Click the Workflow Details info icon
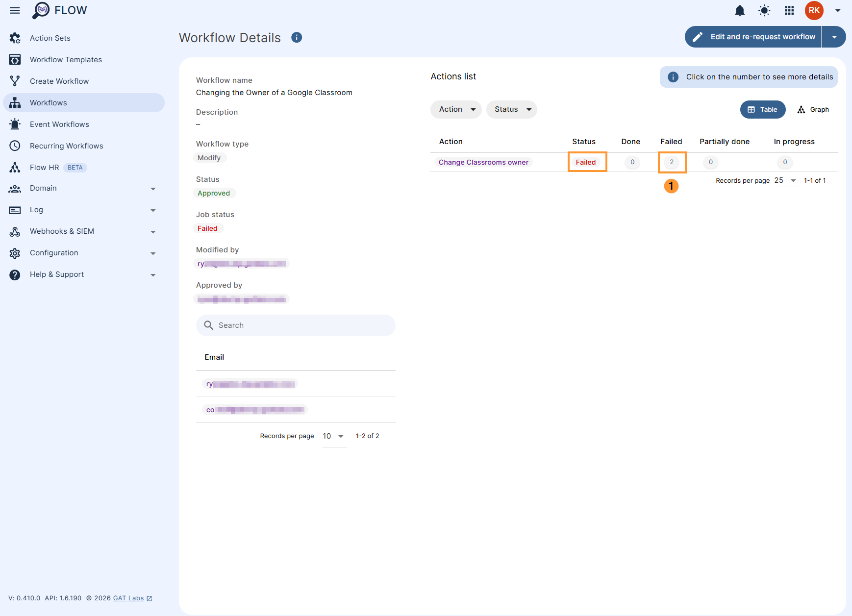Image resolution: width=852 pixels, height=616 pixels. [297, 37]
